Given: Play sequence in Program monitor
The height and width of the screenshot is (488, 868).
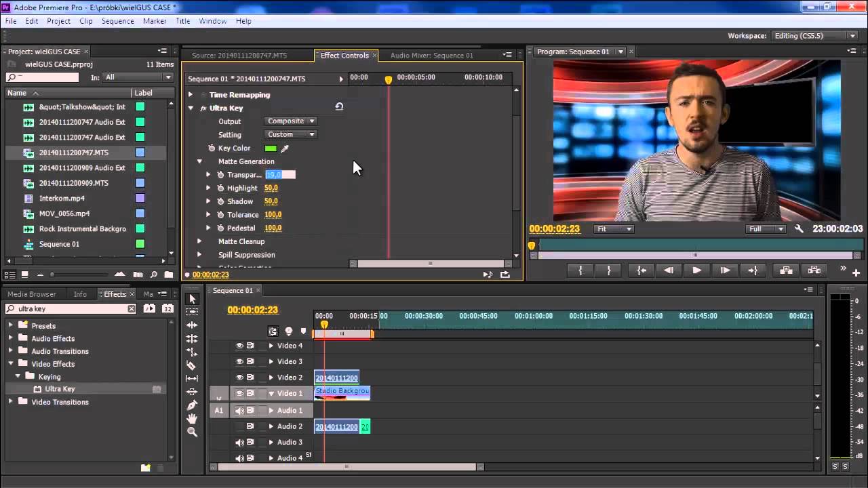Looking at the screenshot, I should click(696, 270).
